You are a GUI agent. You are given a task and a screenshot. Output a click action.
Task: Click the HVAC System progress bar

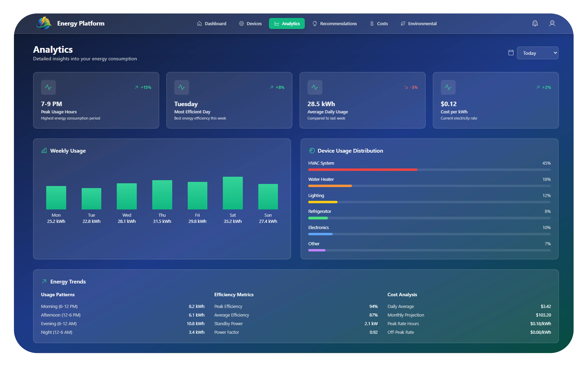click(x=429, y=170)
